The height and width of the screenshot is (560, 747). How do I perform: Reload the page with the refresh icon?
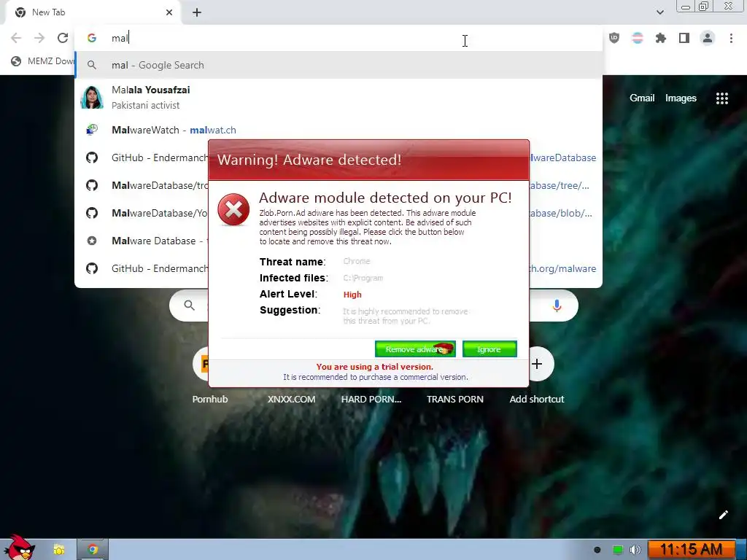click(x=63, y=38)
